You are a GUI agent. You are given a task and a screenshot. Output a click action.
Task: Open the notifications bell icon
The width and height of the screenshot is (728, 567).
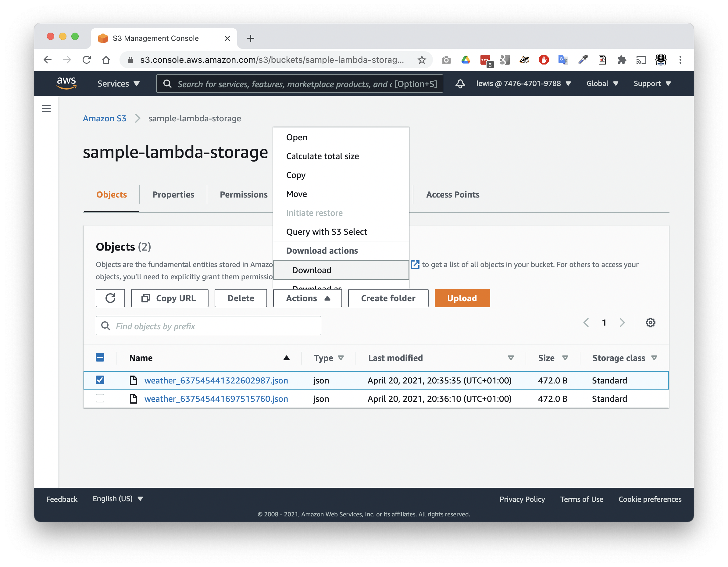click(460, 83)
